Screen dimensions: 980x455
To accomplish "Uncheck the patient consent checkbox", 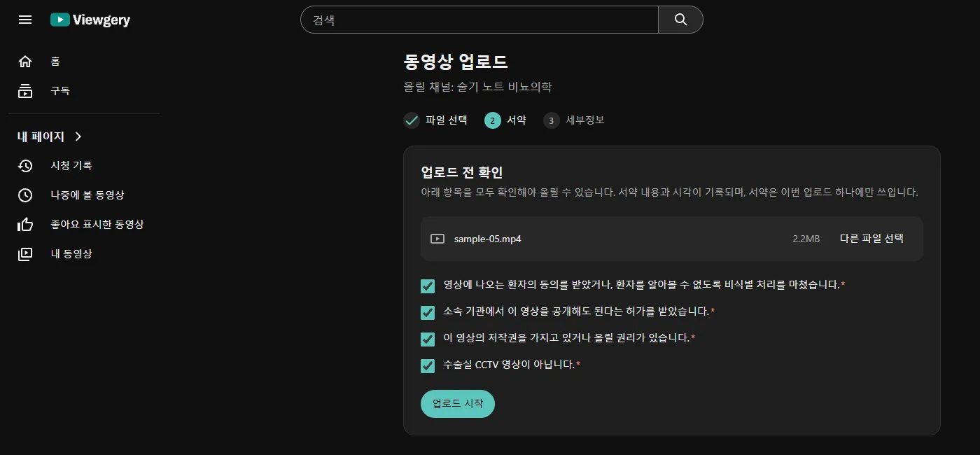I will tap(428, 286).
